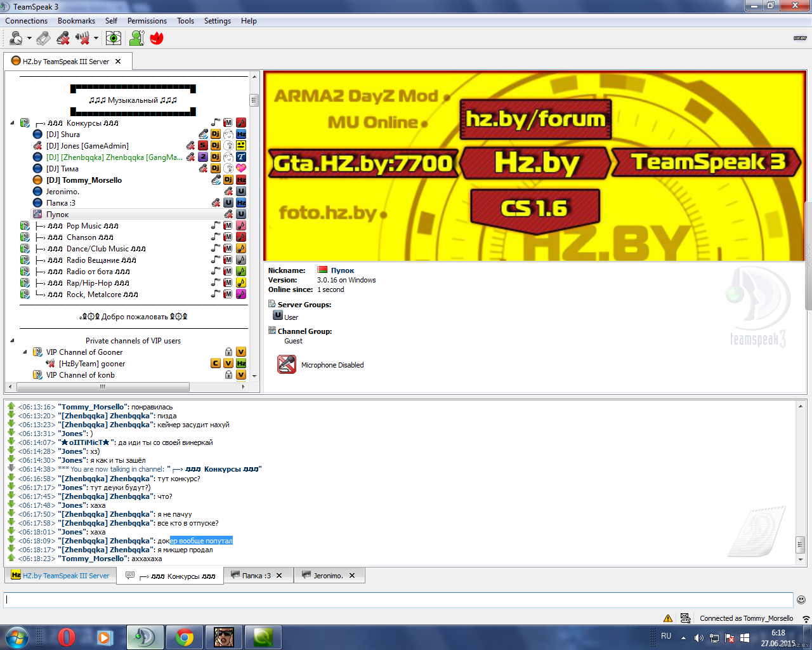Click the vertical scrollbar thumb of the channel tree
Viewport: 812px width, 650px height.
pyautogui.click(x=254, y=100)
